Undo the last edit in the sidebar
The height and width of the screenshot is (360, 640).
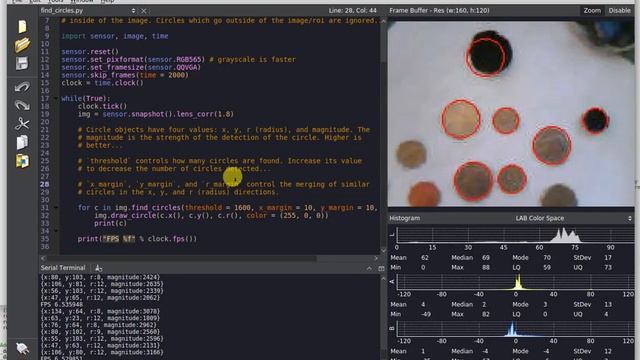(22, 87)
